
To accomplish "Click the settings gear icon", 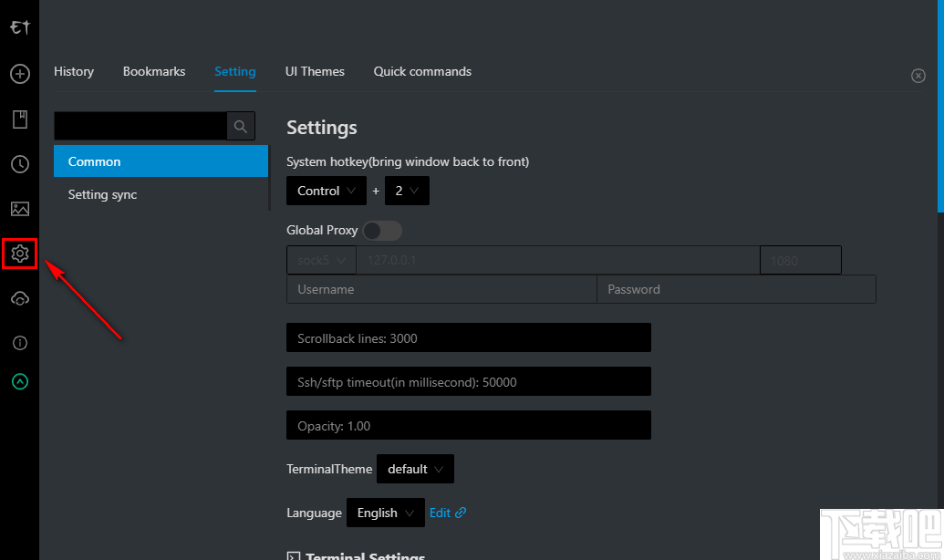I will pos(20,254).
